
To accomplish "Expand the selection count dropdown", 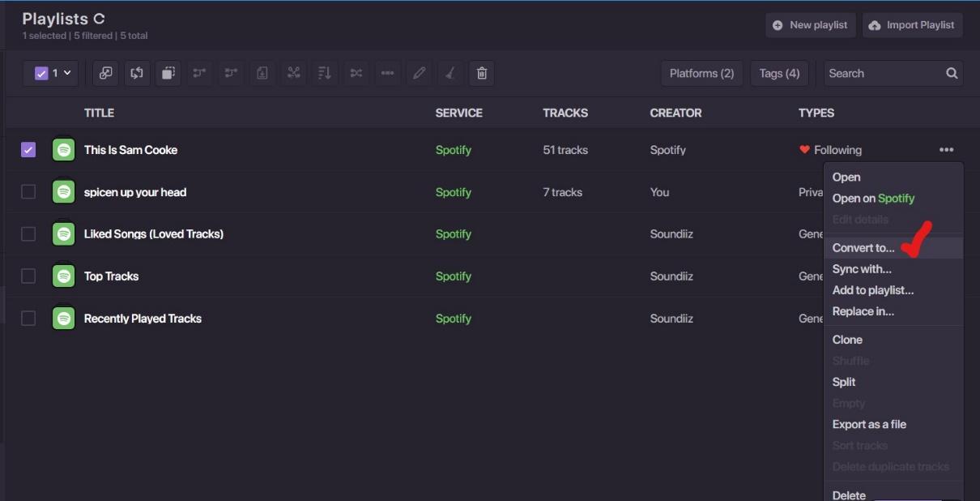I will tap(50, 73).
